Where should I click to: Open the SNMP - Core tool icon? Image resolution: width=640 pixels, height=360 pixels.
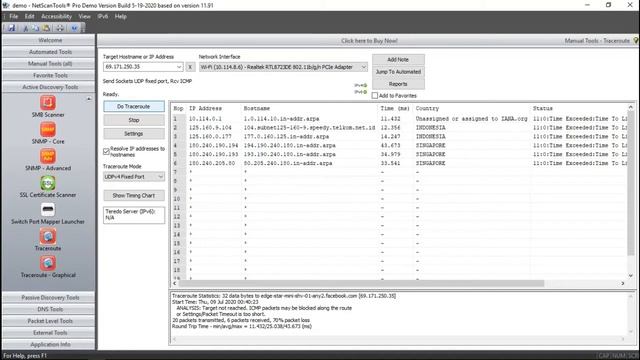point(48,129)
